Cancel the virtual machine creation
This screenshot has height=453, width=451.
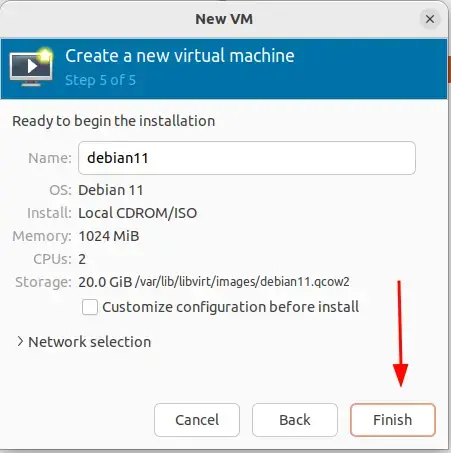point(197,420)
